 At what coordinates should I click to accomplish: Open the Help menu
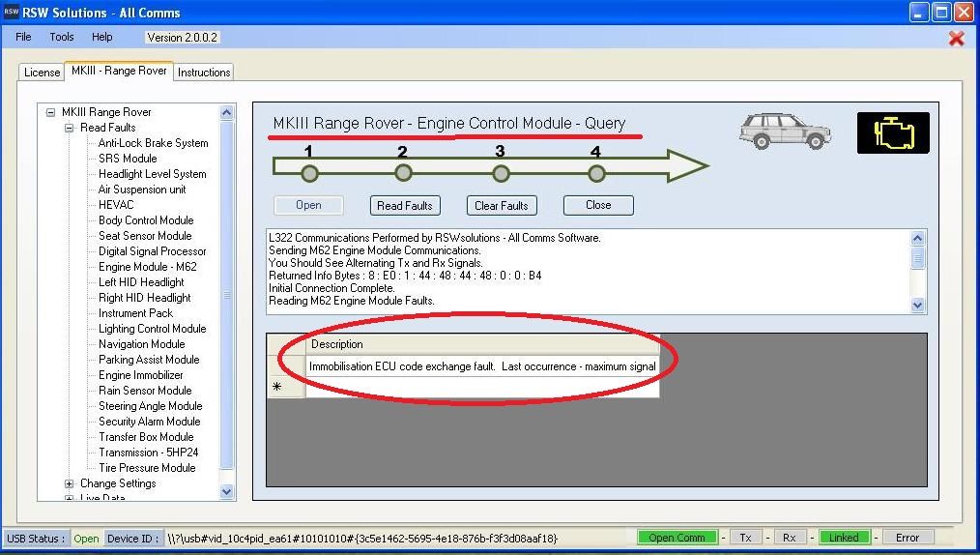[101, 37]
